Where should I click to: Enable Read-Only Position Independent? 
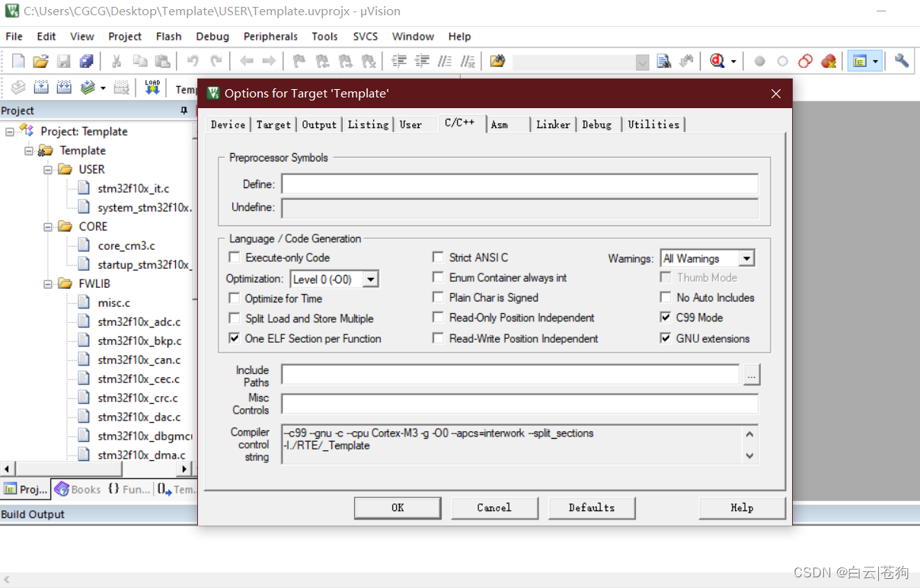[438, 318]
